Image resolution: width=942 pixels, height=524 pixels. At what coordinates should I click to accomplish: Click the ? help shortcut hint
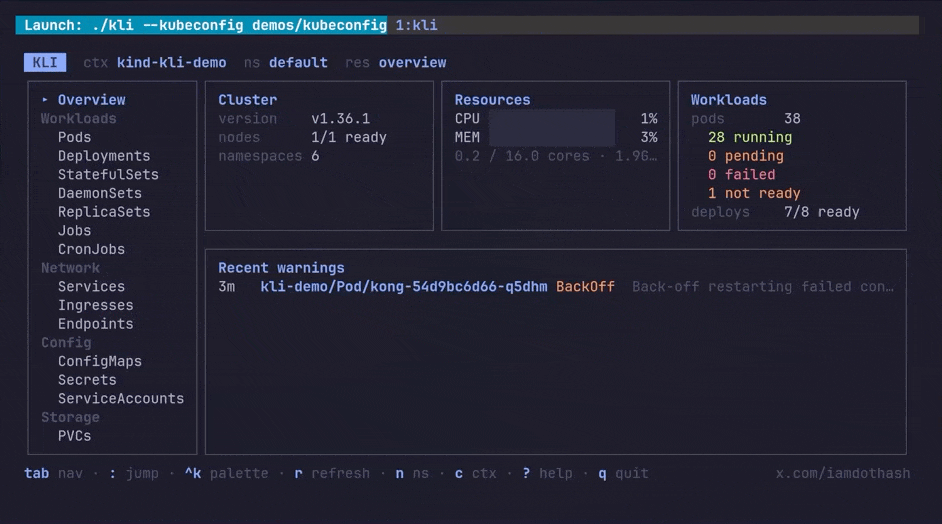547,473
